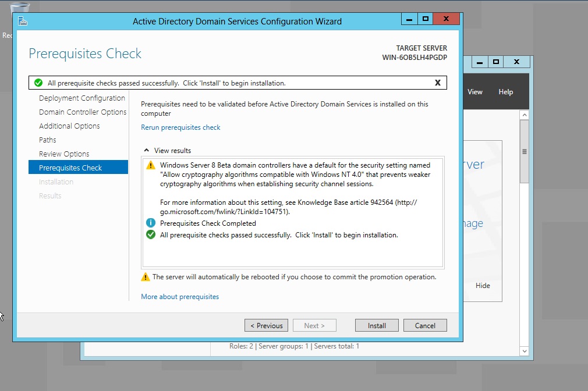Open the View menu in Server Manager

(474, 92)
